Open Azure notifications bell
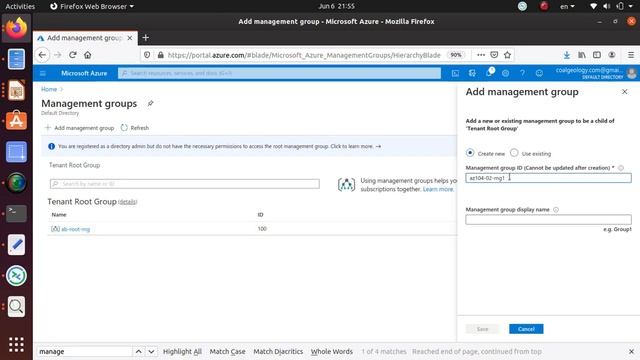 (489, 73)
